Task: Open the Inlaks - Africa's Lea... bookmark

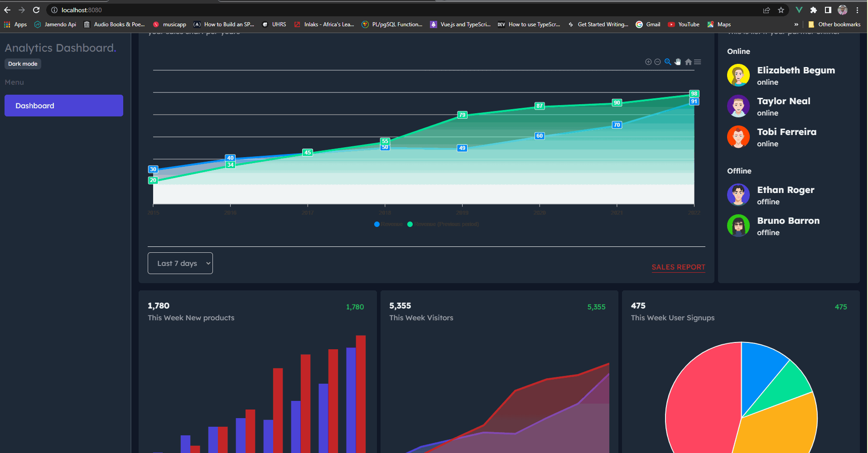Action: point(324,24)
